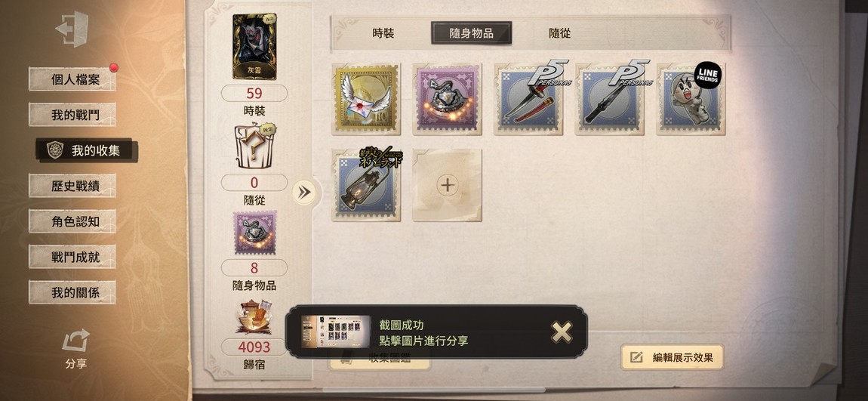
Task: Dismiss the screenshot success notification
Action: [x=562, y=332]
